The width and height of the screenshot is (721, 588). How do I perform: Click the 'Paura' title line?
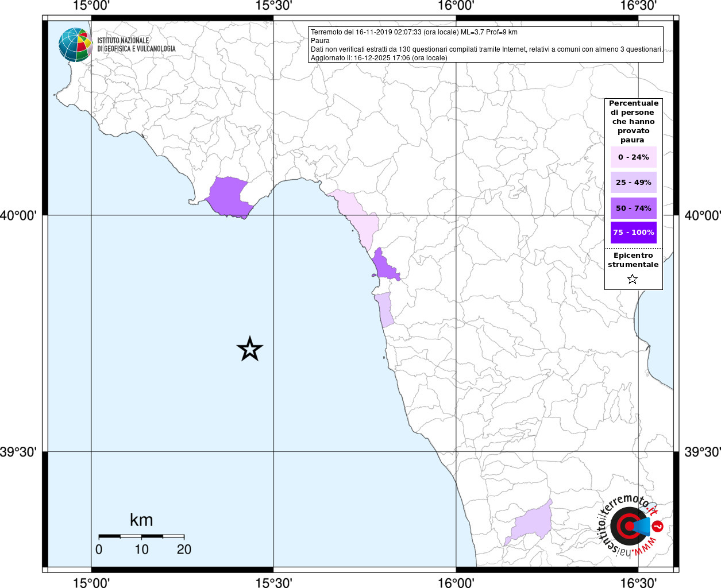pyautogui.click(x=320, y=41)
